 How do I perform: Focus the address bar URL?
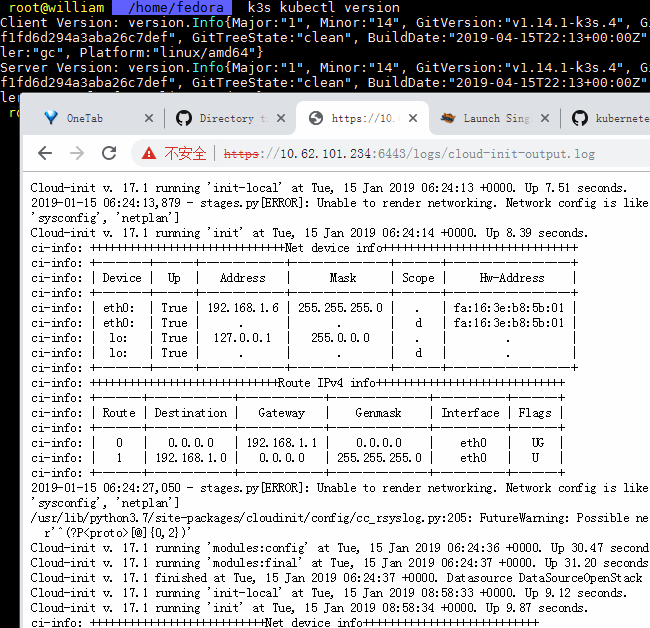[x=409, y=154]
